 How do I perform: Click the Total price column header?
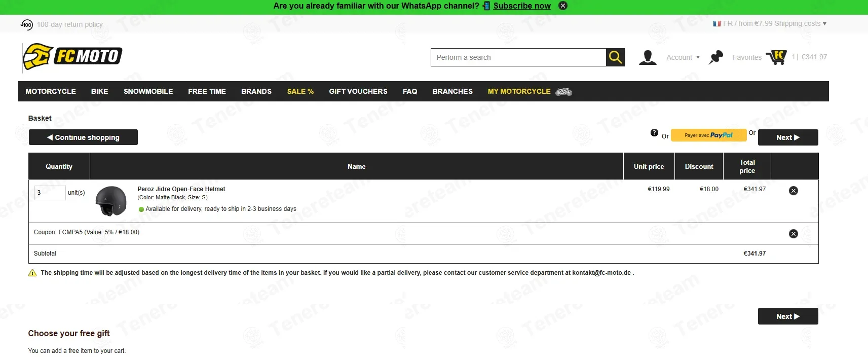[747, 166]
